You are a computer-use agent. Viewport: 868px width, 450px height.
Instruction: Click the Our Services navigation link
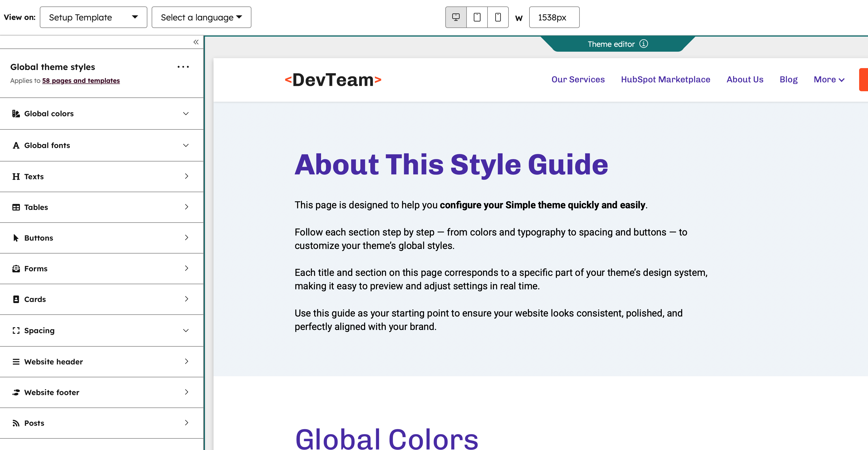click(578, 80)
